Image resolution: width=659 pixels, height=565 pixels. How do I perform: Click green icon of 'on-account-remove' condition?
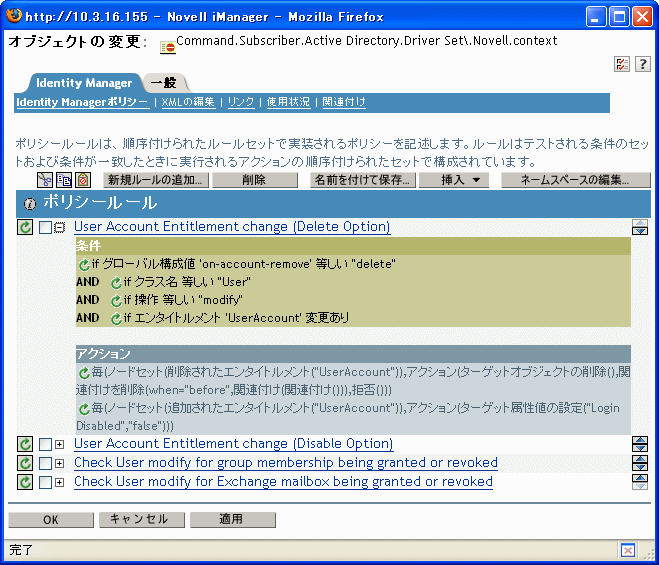tap(84, 264)
